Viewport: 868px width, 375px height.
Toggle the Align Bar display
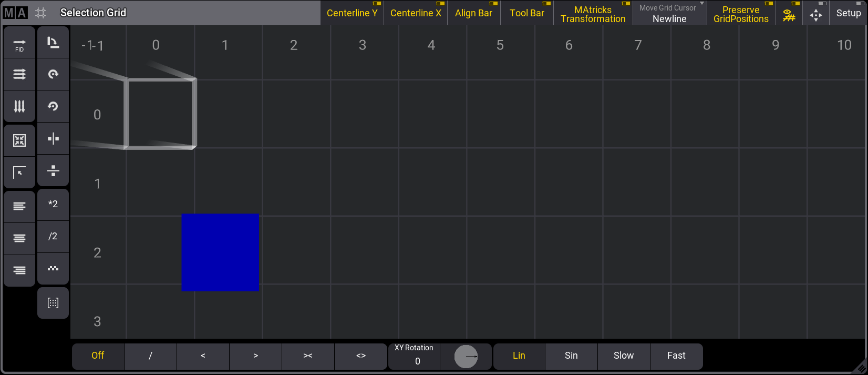473,13
